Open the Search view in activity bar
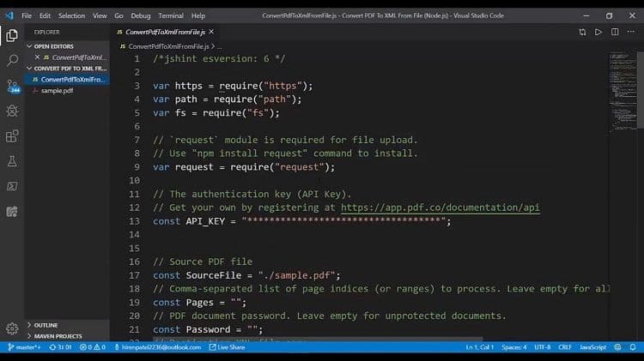The height and width of the screenshot is (361, 644). (12, 60)
